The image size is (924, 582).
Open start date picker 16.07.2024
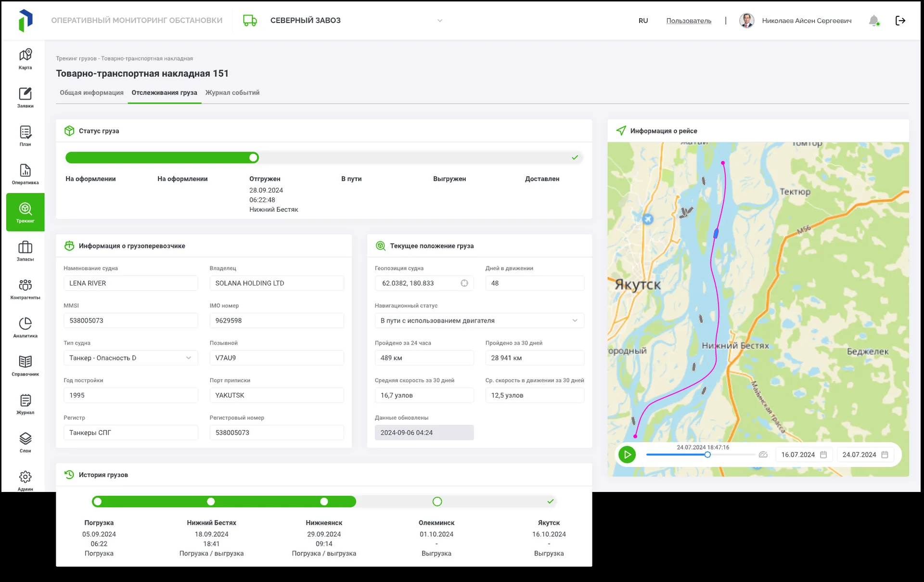tap(804, 454)
